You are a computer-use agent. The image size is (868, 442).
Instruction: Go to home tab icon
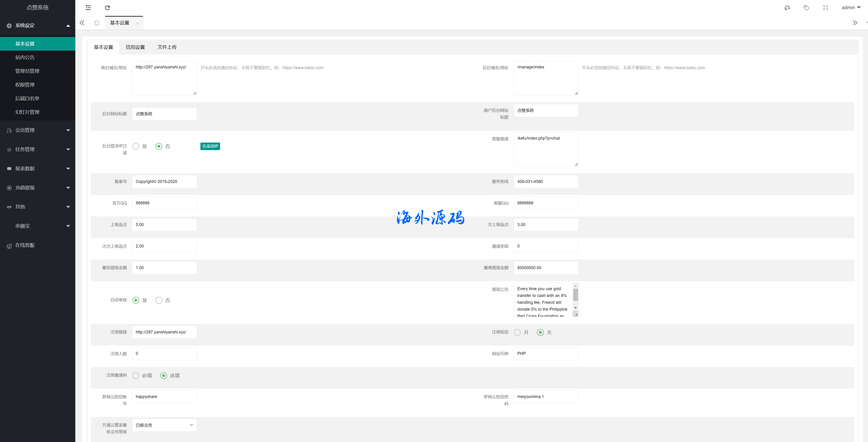pos(97,23)
